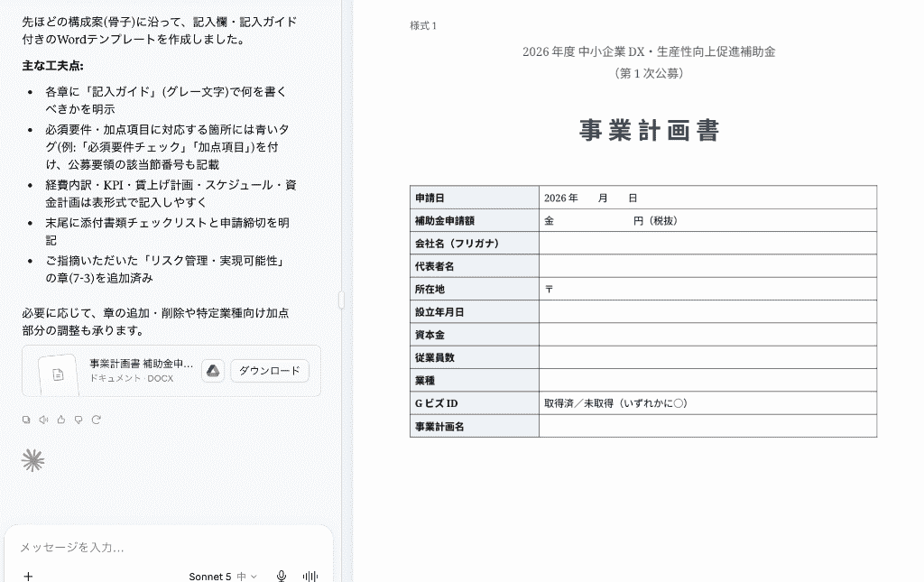This screenshot has height=582, width=924.
Task: Click the 事業計画書 document title heading
Action: pos(649,130)
